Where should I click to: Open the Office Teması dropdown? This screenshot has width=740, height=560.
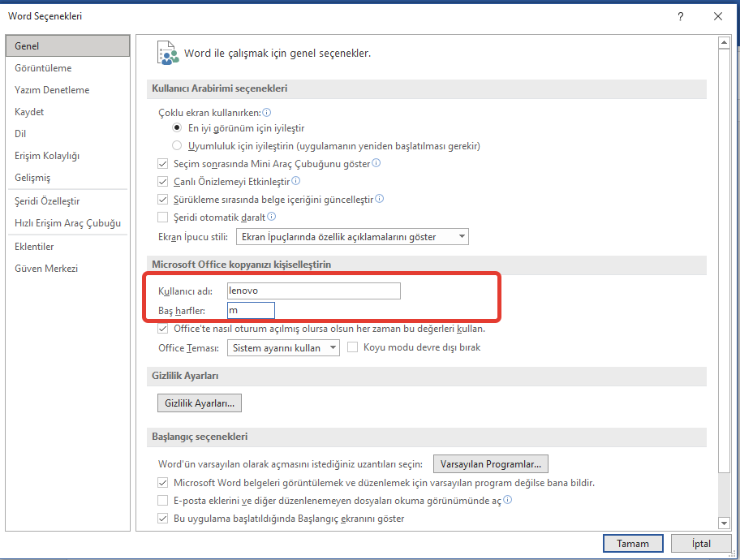pyautogui.click(x=283, y=347)
